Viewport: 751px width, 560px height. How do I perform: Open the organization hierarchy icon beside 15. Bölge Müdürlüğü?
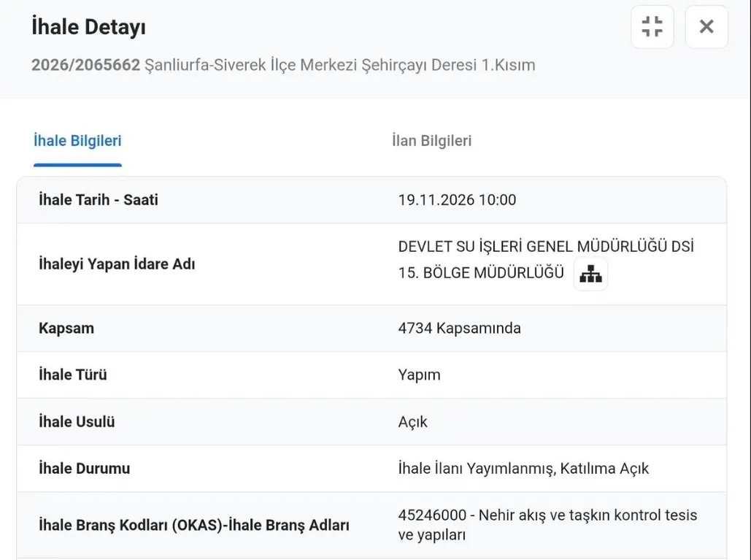pyautogui.click(x=590, y=274)
